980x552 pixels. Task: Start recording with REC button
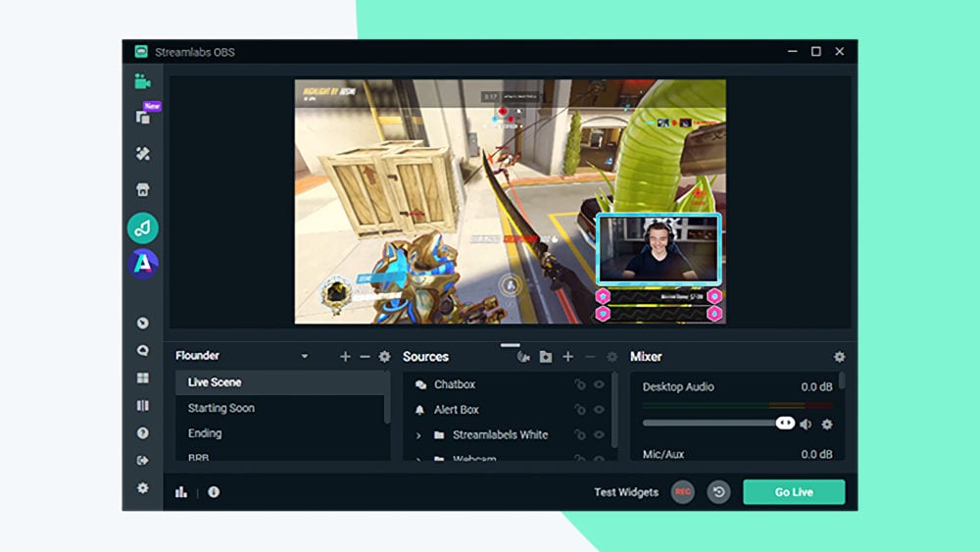tap(682, 492)
